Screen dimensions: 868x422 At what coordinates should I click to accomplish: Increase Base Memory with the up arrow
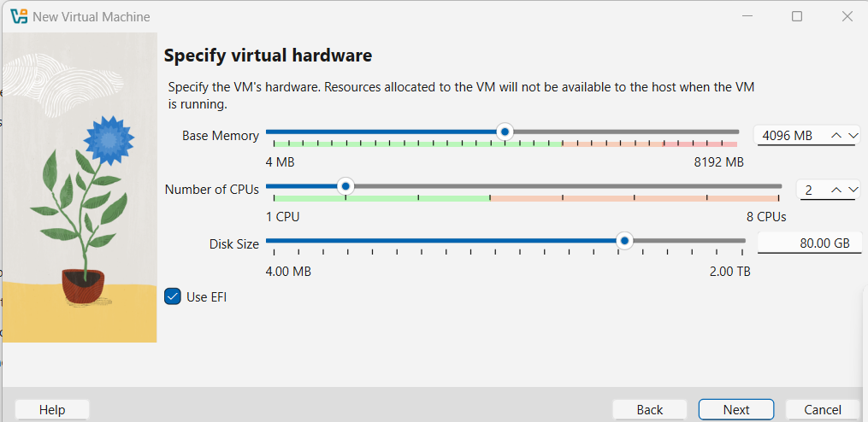[836, 135]
